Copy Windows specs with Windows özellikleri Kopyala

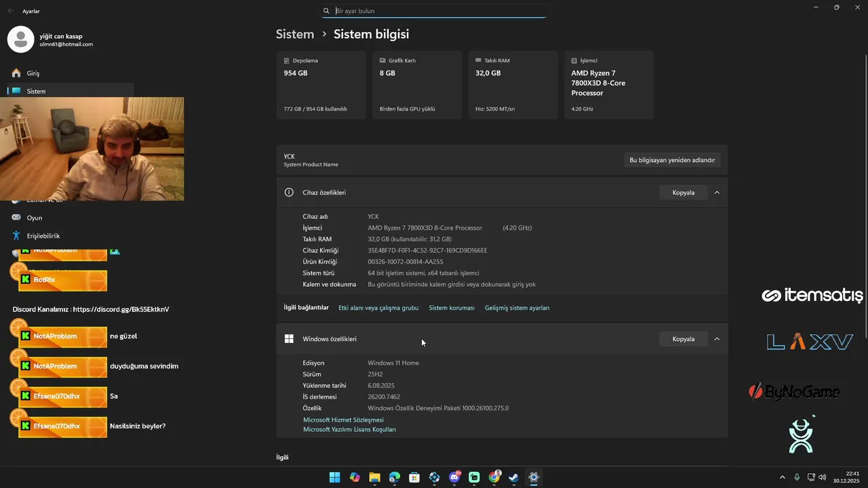tap(683, 339)
